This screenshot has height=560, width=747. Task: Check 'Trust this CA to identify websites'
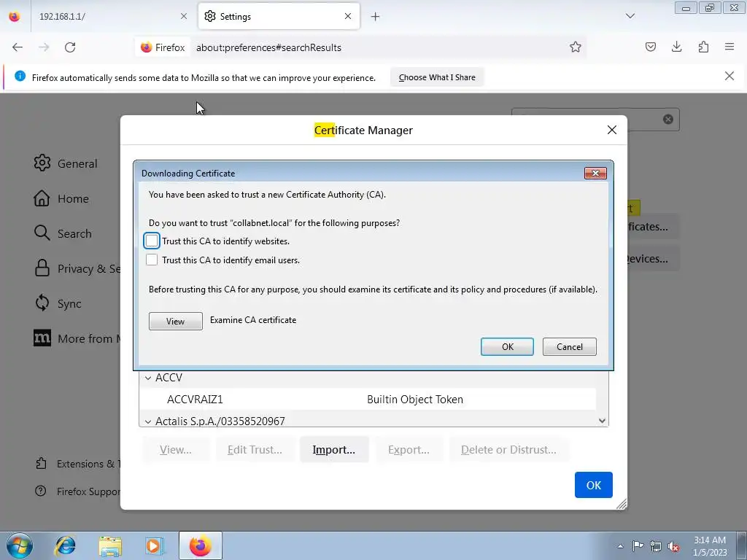[152, 241]
